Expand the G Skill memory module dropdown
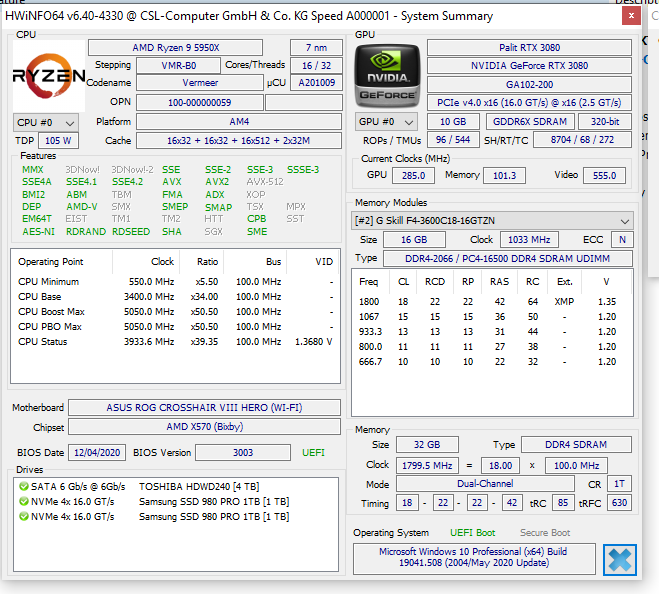Viewport: 659px width, 594px height. (x=491, y=220)
